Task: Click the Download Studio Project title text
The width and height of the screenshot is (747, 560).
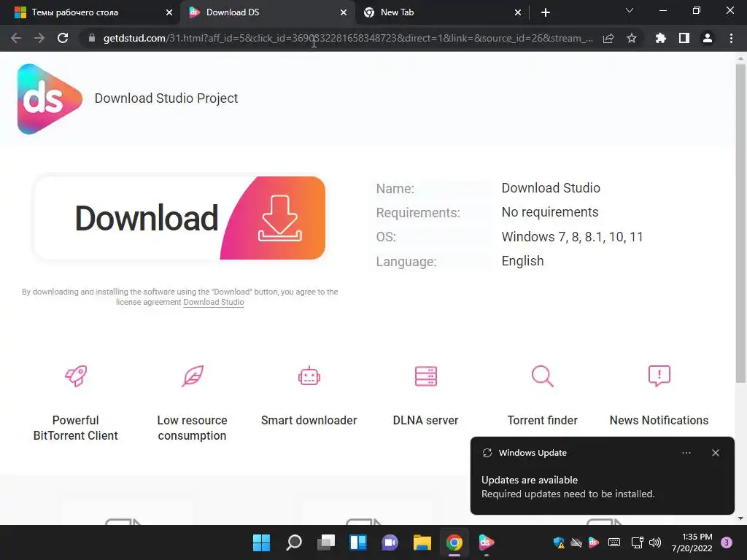Action: click(166, 98)
